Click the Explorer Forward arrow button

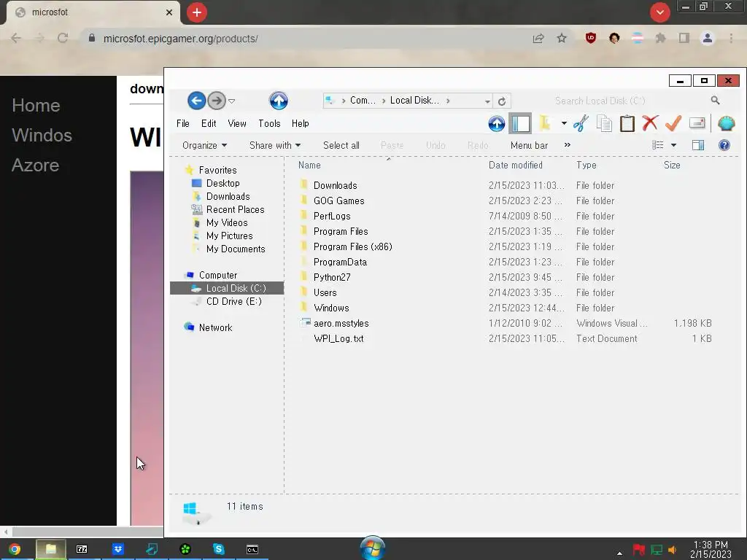point(216,101)
